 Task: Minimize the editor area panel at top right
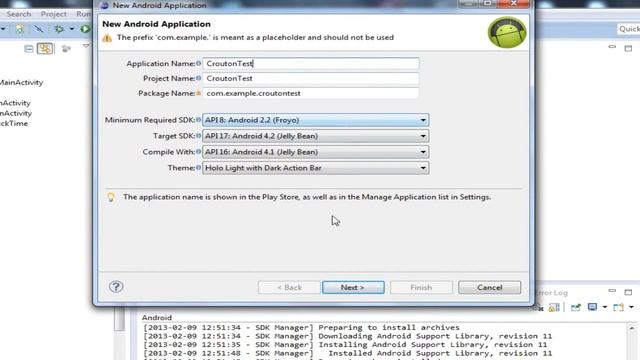point(612,47)
